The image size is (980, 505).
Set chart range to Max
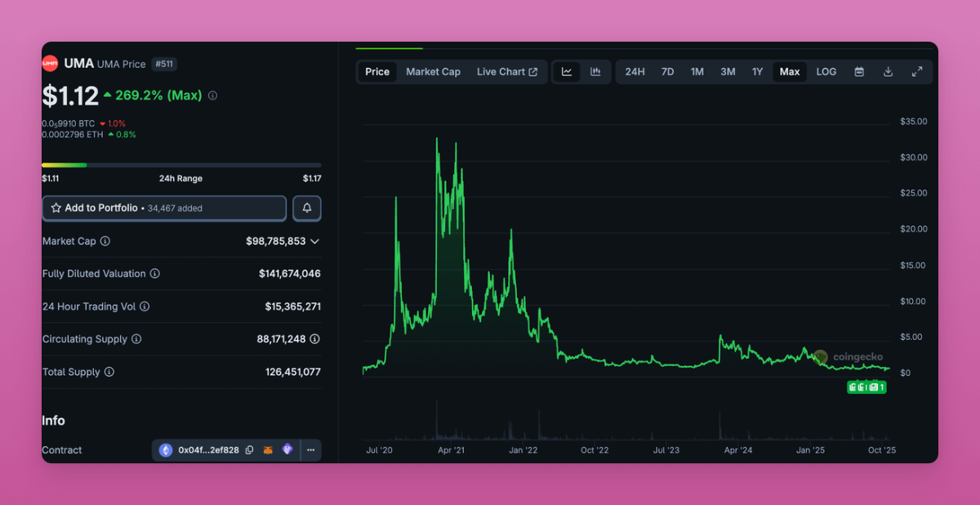point(790,72)
